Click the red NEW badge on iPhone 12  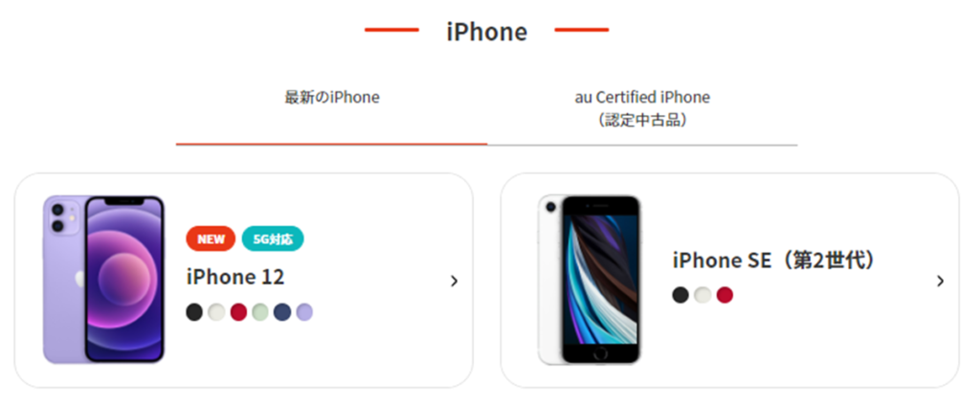point(211,239)
